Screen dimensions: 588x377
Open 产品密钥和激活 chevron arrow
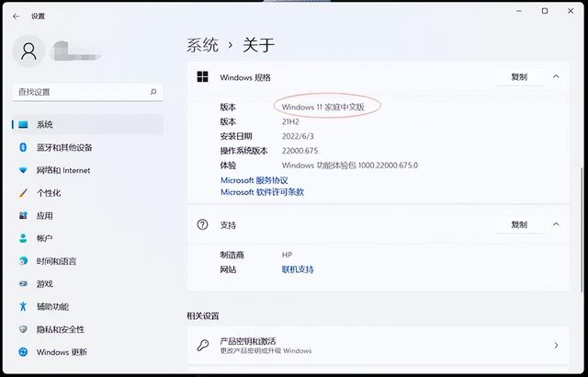(x=556, y=345)
